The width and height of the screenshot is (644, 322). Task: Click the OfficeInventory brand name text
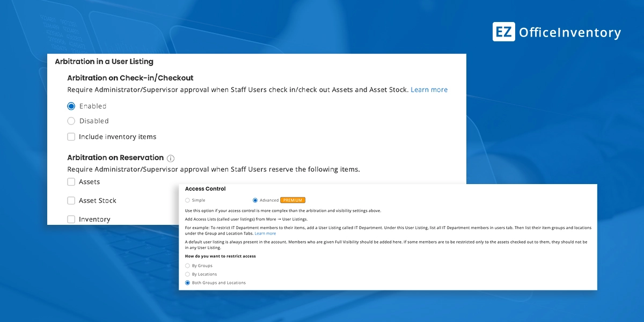569,33
